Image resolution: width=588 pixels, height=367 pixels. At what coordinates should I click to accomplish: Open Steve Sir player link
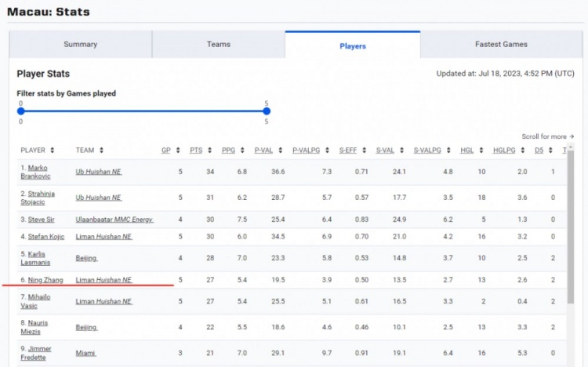click(x=42, y=220)
